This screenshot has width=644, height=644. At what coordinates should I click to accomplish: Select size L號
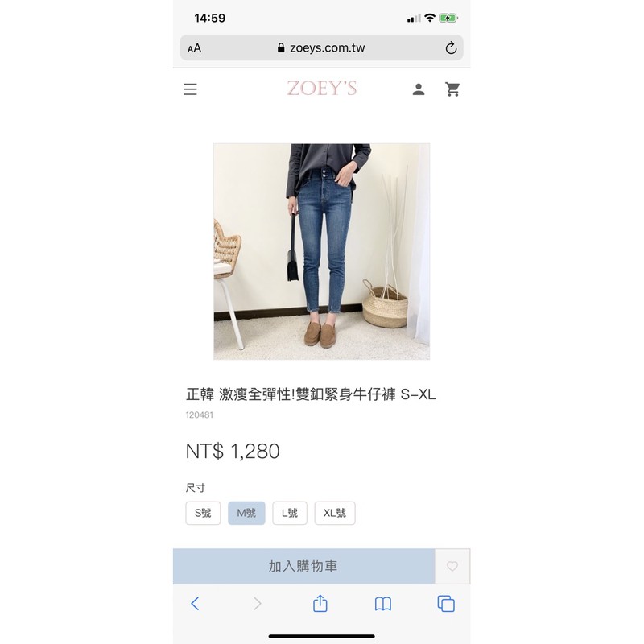pos(290,513)
